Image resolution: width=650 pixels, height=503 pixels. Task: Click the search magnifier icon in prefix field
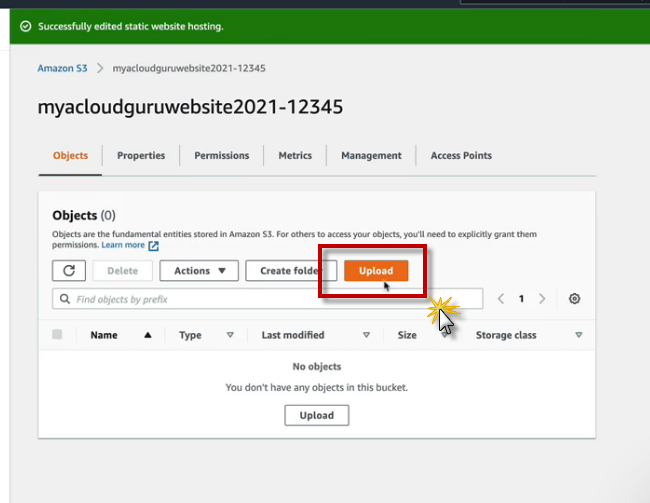coord(65,299)
